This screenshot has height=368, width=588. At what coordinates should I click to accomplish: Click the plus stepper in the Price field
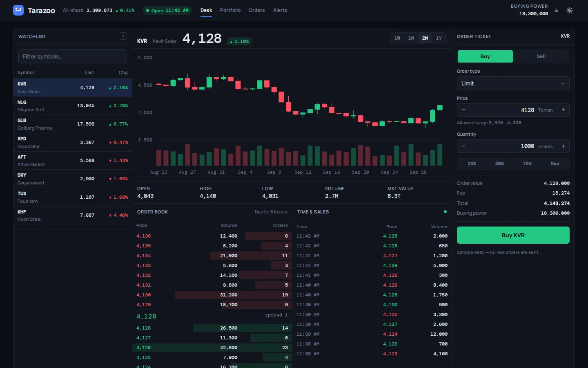563,110
